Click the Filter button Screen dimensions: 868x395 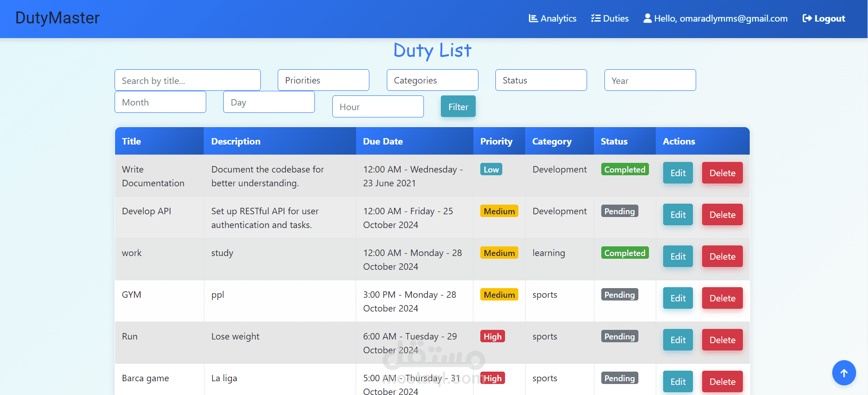(x=458, y=106)
